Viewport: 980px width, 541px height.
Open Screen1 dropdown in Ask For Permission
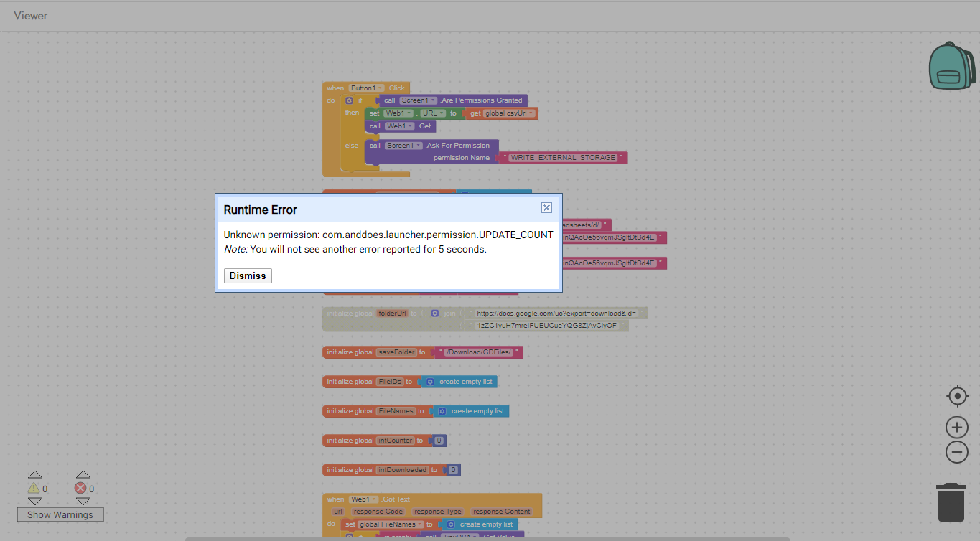pos(404,146)
